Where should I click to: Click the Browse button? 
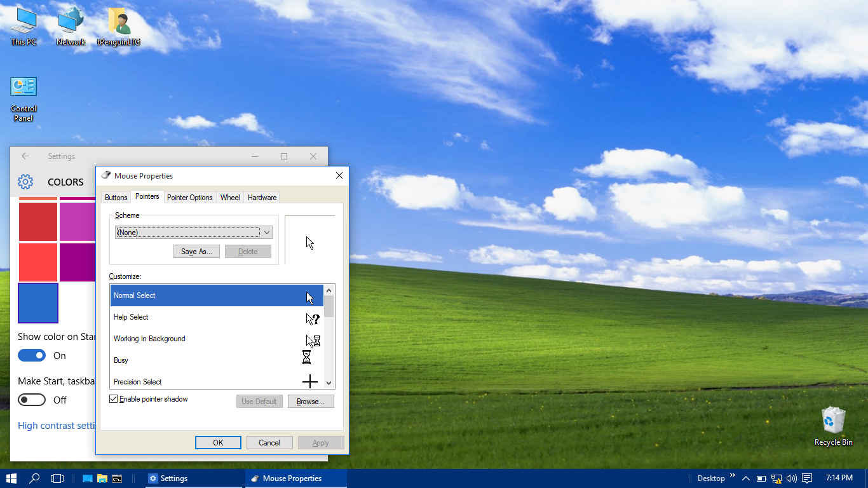coord(311,402)
